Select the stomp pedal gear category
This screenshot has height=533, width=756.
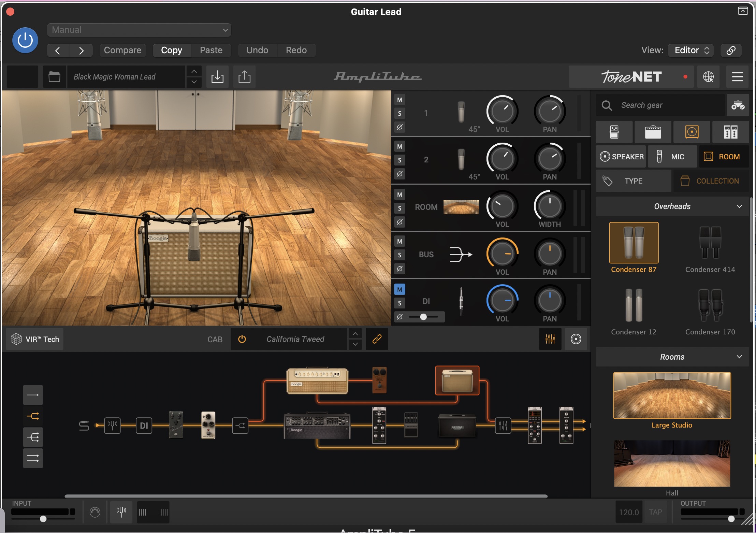pyautogui.click(x=614, y=132)
